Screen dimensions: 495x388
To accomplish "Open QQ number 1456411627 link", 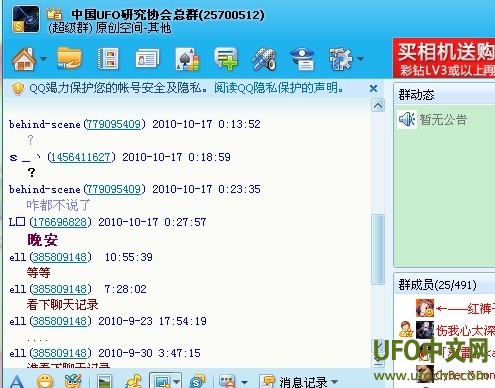I will click(x=80, y=157).
